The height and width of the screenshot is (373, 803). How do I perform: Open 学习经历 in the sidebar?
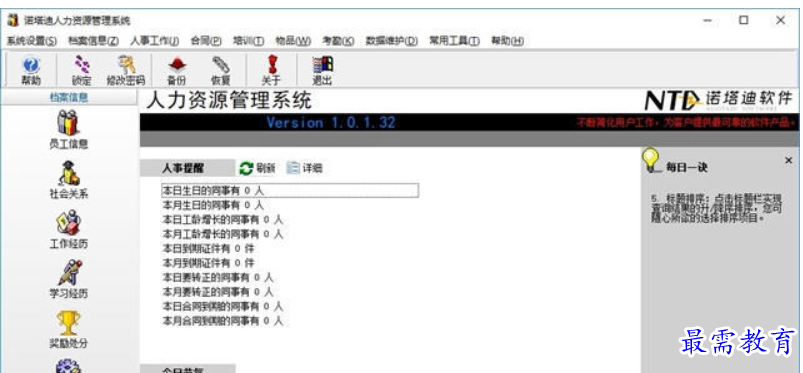click(68, 280)
